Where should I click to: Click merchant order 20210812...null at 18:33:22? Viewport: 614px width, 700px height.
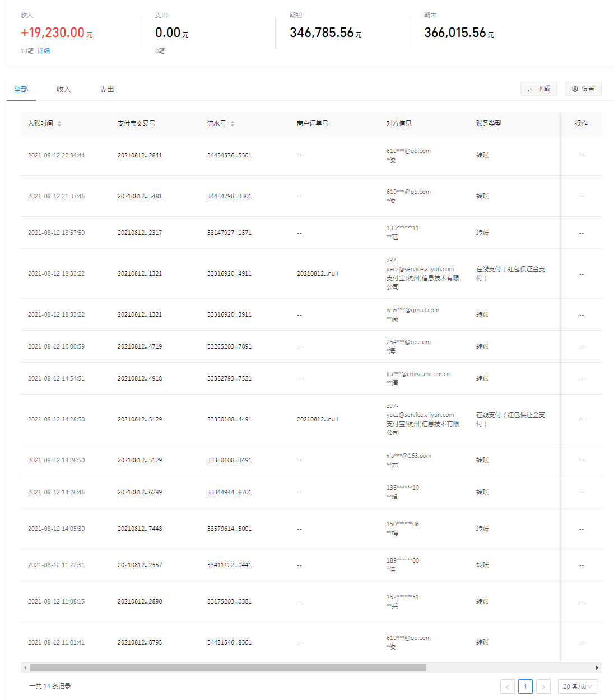317,273
